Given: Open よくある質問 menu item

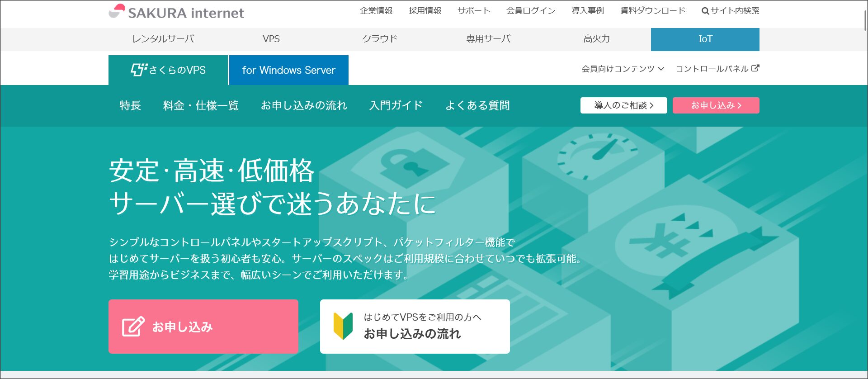Looking at the screenshot, I should 477,105.
